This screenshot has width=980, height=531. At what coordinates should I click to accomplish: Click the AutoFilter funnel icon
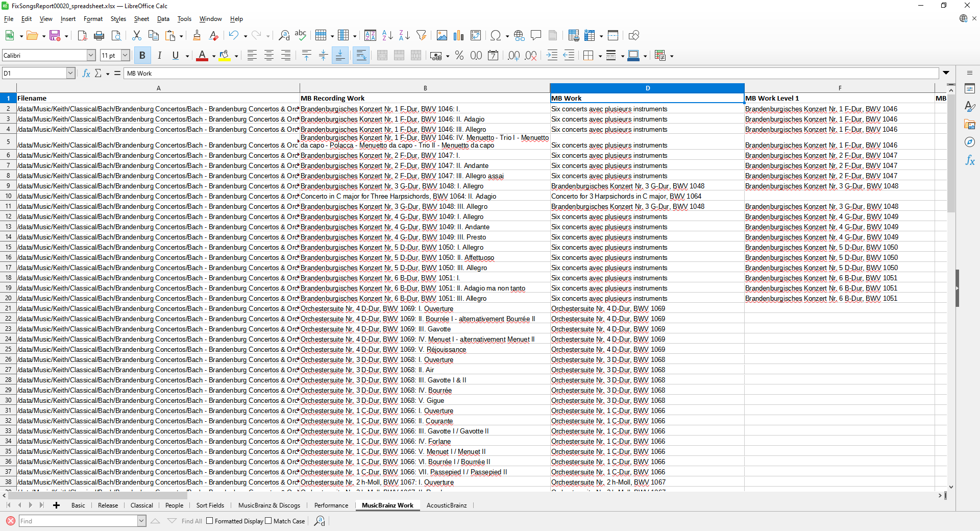click(421, 35)
